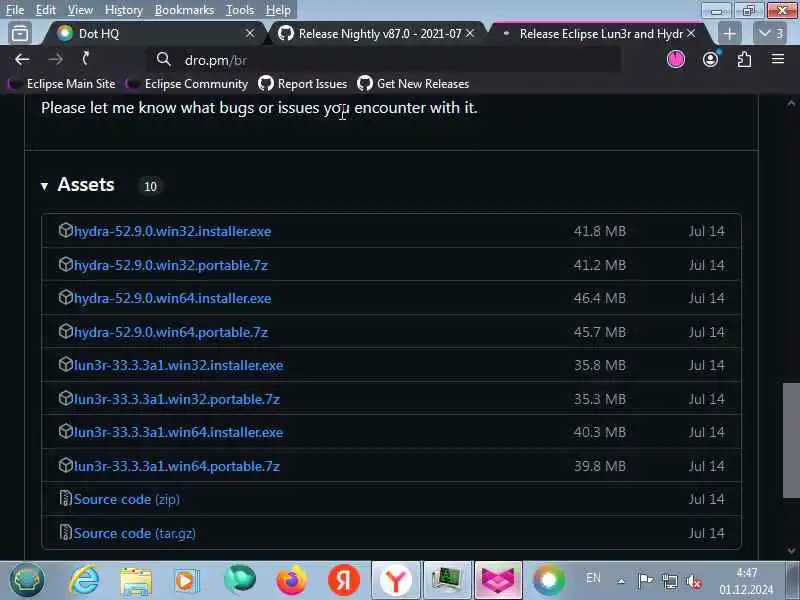Open the pink browser taskbar window
Screen dimensions: 800x600
pos(498,580)
